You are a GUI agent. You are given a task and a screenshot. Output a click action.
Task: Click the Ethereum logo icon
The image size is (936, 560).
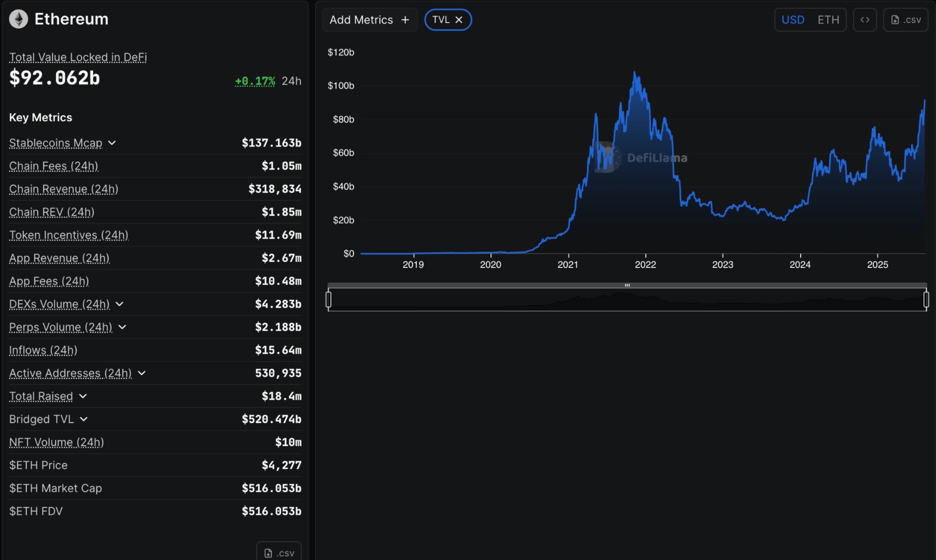point(18,19)
